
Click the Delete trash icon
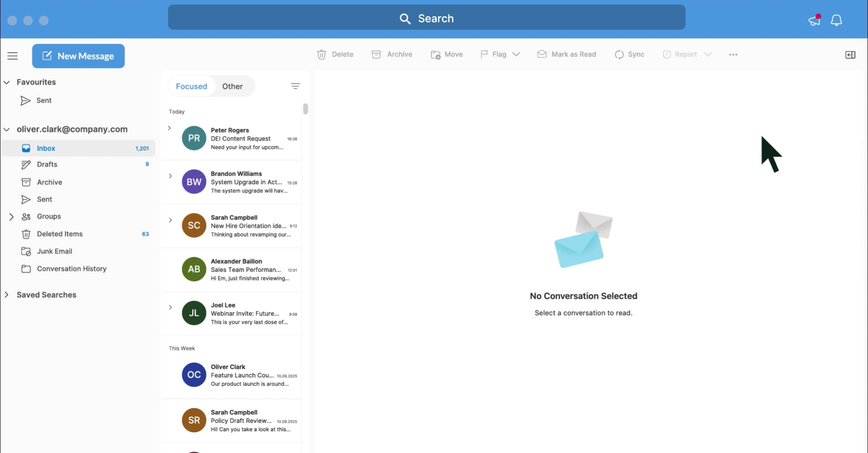click(x=321, y=55)
